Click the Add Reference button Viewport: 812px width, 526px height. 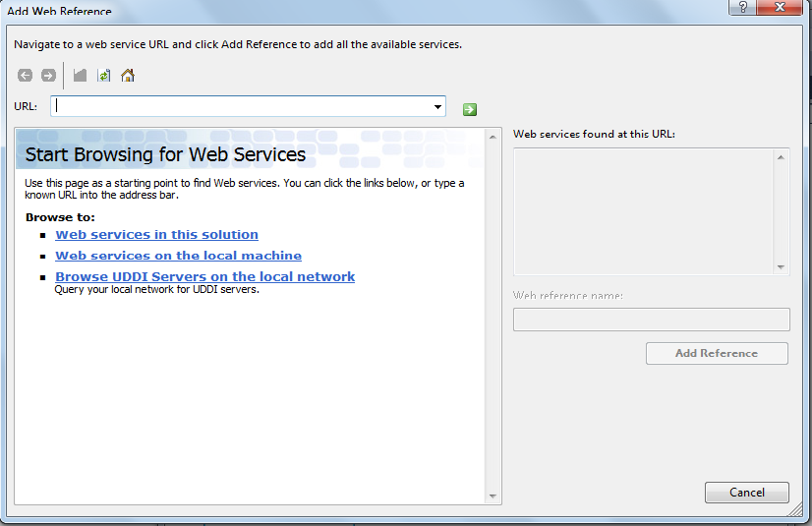(x=717, y=353)
